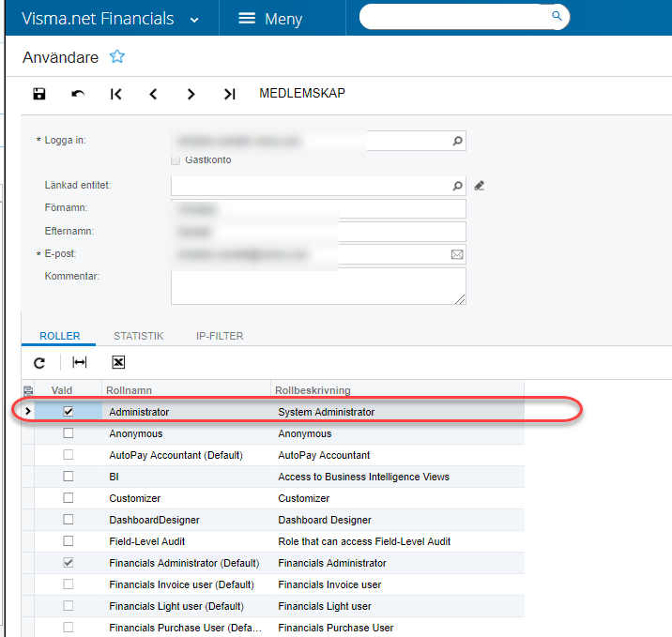Viewport: 672px width, 637px height.
Task: Click the Användare page title
Action: pos(60,57)
